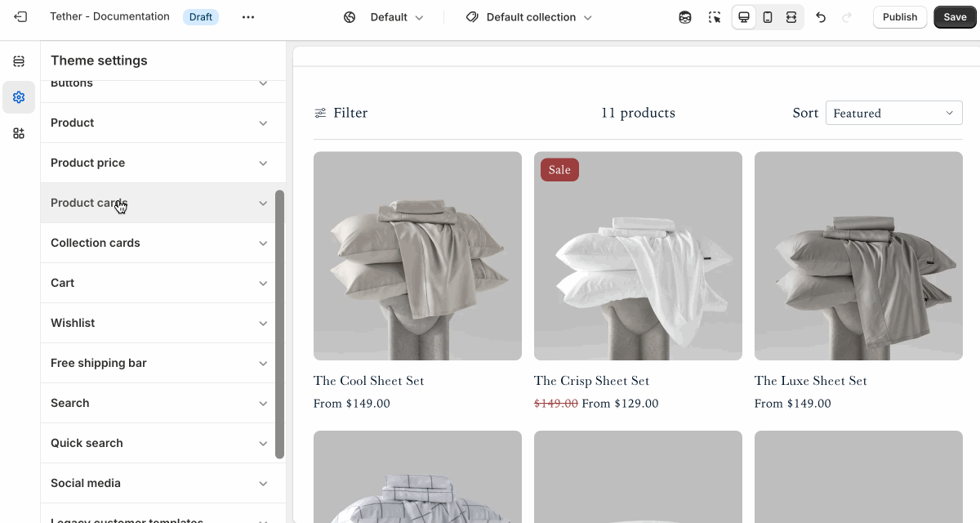Viewport: 980px width, 523px height.
Task: Open the preview inspector face icon
Action: 685,17
